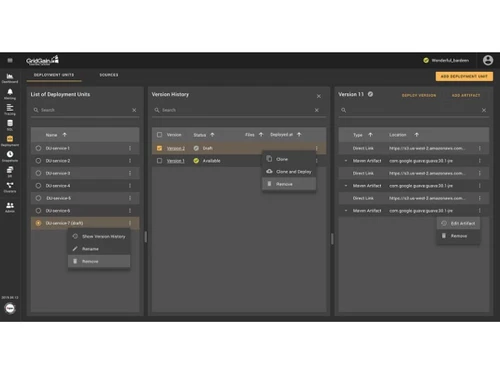Choose Rename in the deployment unit menu
This screenshot has height=375, width=500.
tap(99, 249)
